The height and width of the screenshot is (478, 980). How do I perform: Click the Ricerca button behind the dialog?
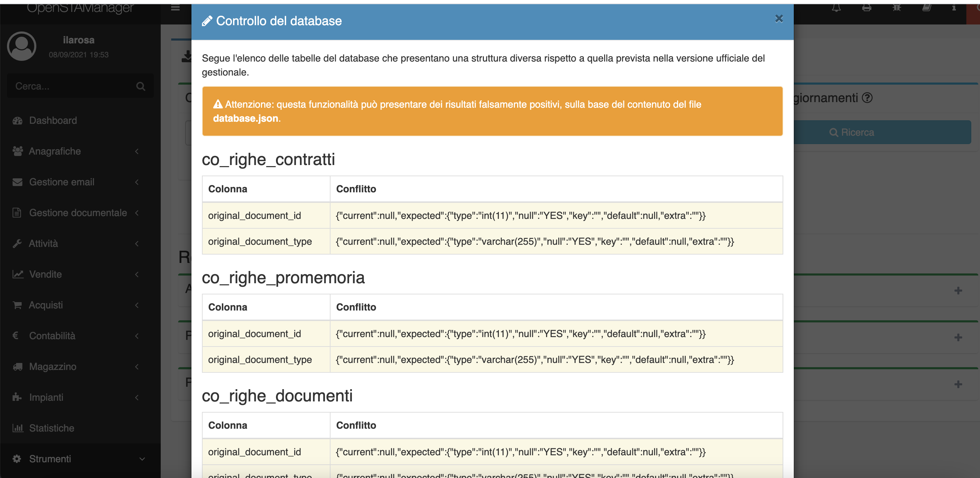click(882, 132)
